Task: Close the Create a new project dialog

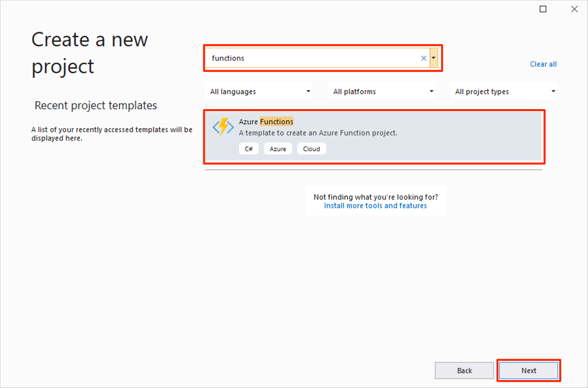Action: [x=574, y=9]
